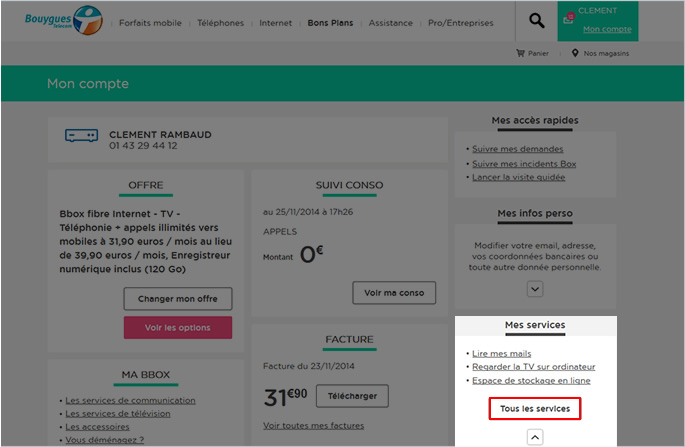Click the APPELS label
Viewport: 685px width, 447px height.
[x=280, y=232]
